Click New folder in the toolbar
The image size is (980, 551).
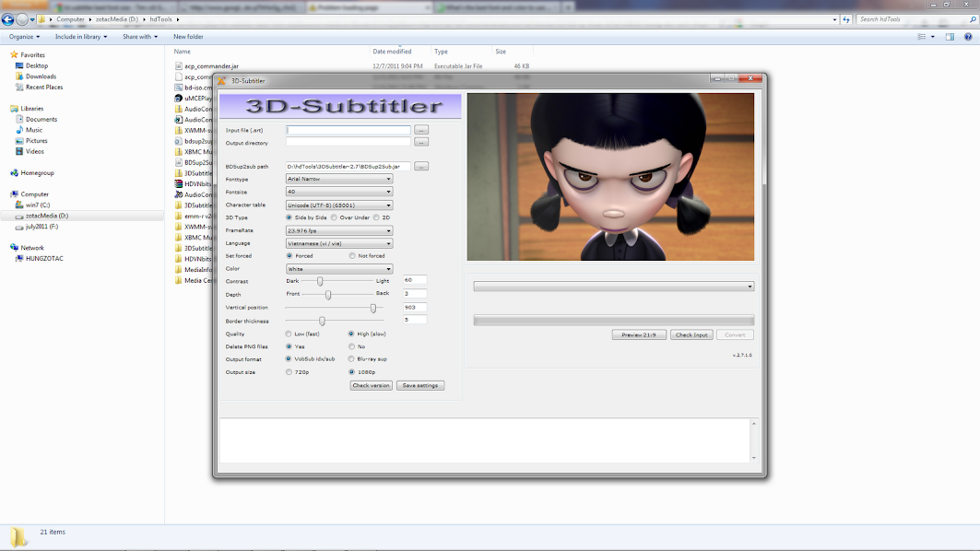[x=188, y=37]
